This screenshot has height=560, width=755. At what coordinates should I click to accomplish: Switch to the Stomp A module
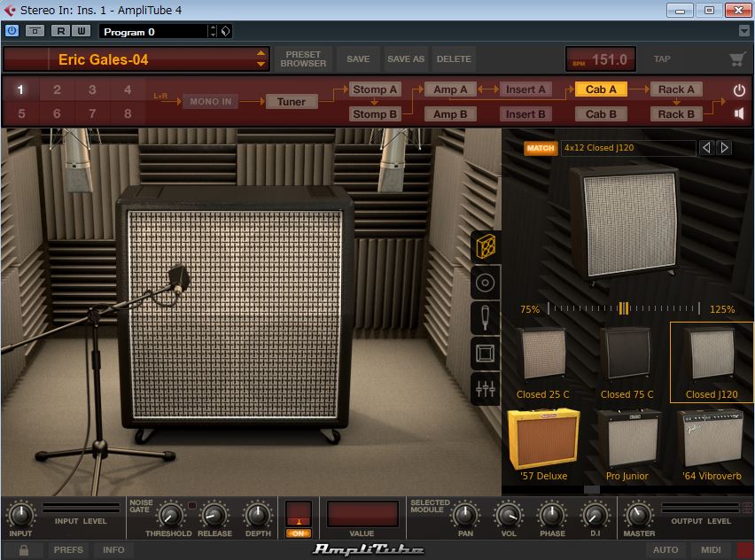tap(375, 89)
